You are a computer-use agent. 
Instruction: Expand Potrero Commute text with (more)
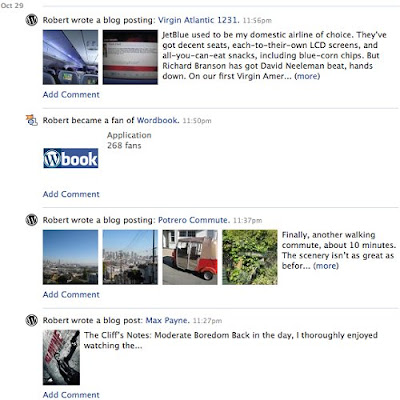(326, 266)
